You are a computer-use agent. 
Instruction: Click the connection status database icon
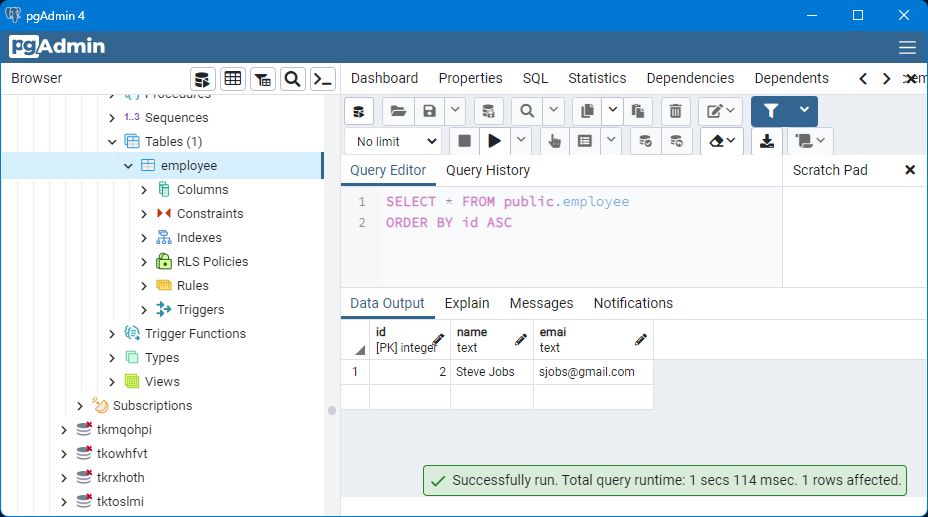point(359,111)
